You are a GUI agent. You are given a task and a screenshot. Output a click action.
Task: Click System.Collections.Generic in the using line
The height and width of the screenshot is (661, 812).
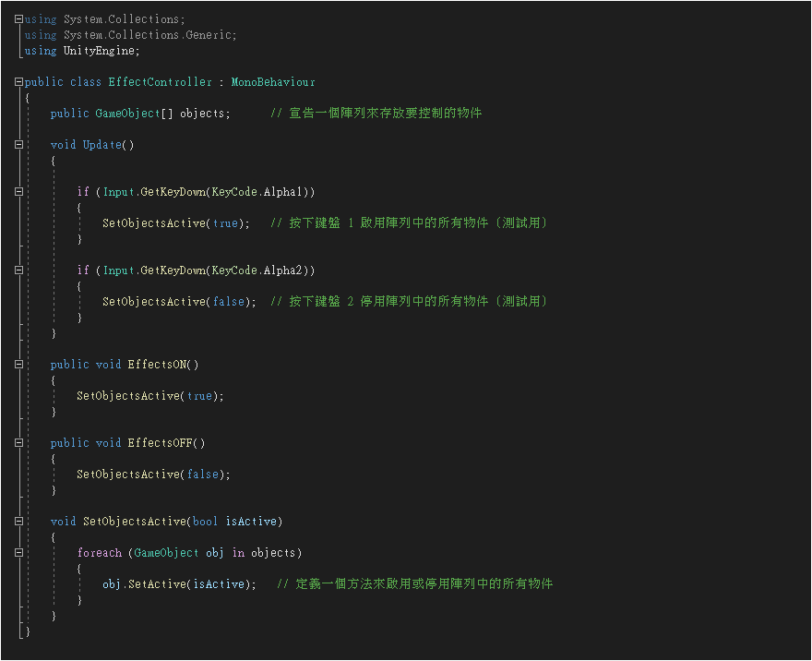click(149, 35)
